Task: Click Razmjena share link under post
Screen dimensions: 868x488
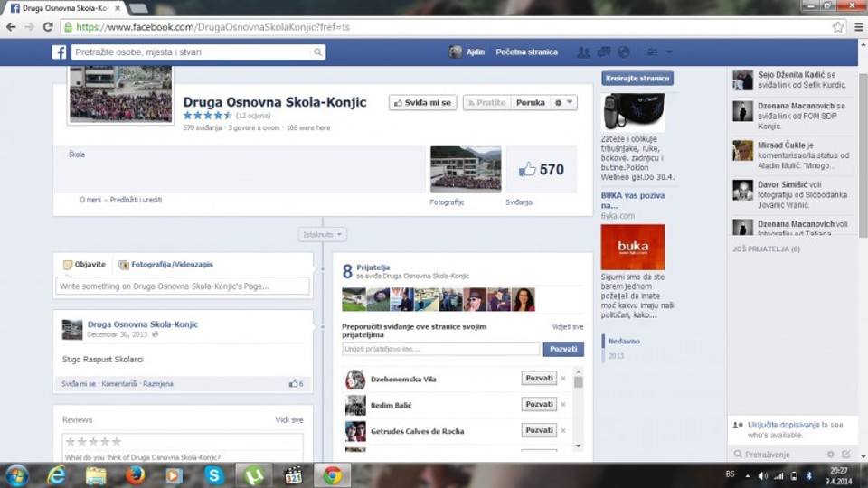Action: [x=157, y=383]
